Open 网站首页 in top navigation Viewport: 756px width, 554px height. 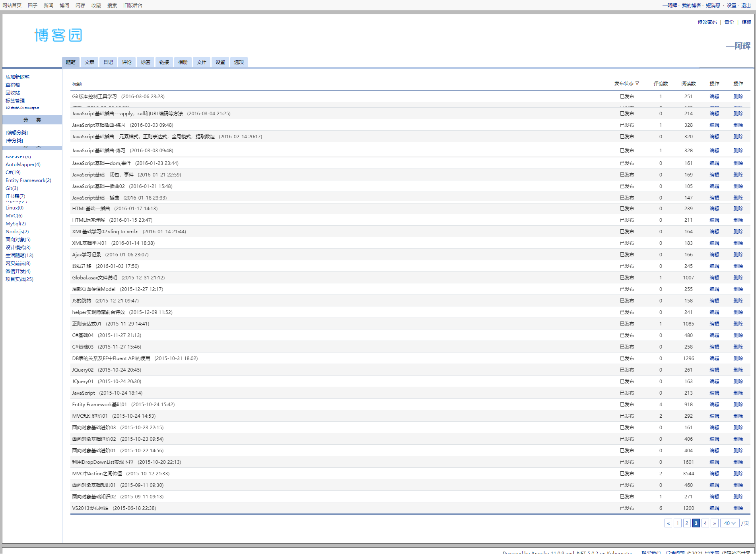tap(12, 5)
